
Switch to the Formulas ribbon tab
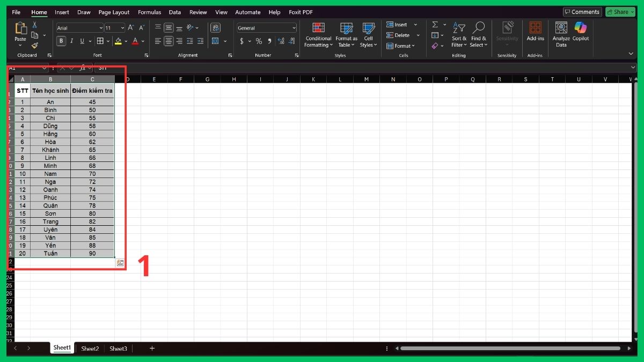point(149,12)
